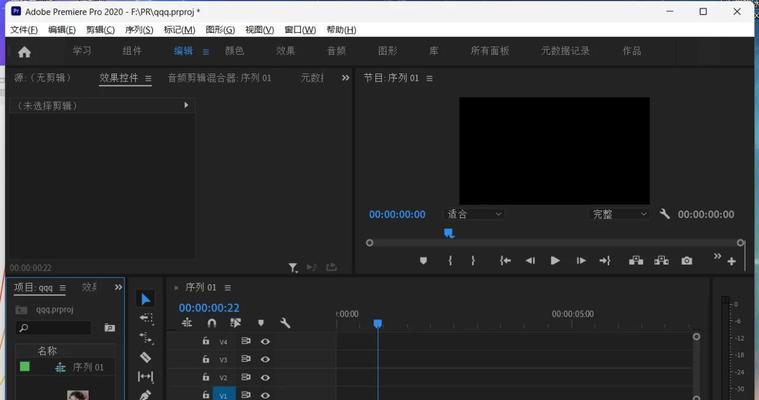Toggle lock on track V3
This screenshot has height=400, width=759.
click(x=206, y=359)
